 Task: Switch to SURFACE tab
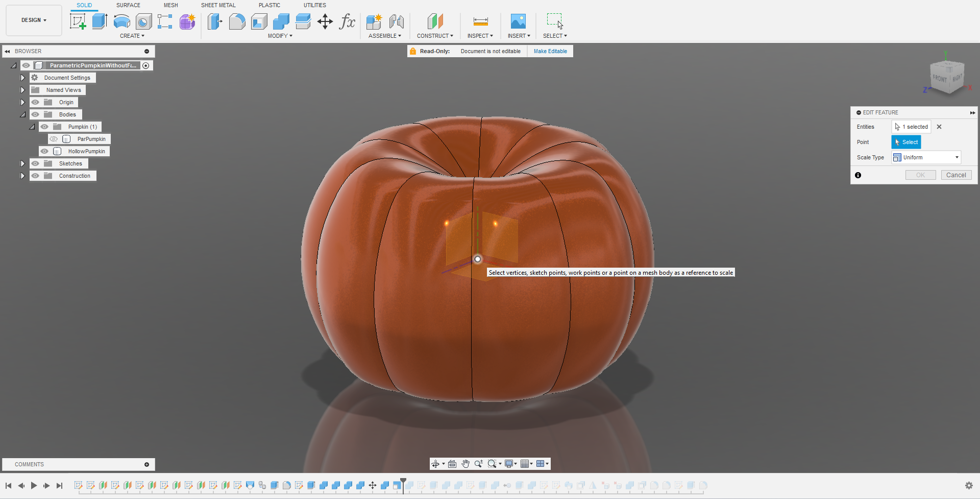point(128,5)
